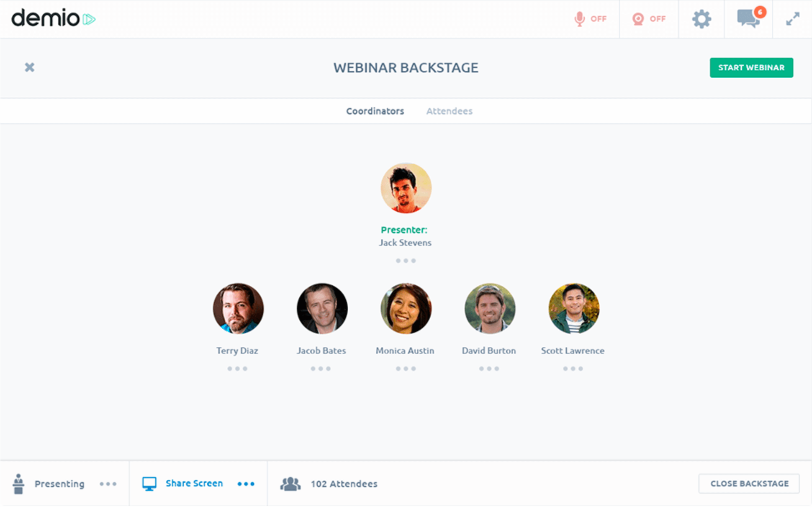The height and width of the screenshot is (507, 812).
Task: Open the Share Screen options dots
Action: click(x=246, y=484)
